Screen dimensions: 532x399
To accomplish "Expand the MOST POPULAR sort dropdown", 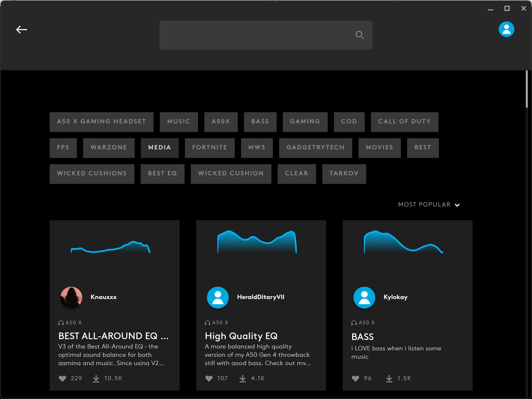I will tap(424, 205).
